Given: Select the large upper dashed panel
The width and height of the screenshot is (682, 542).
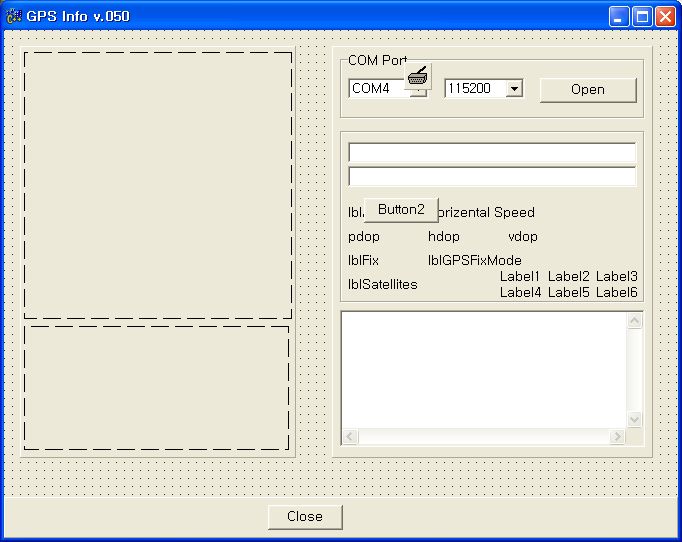Looking at the screenshot, I should pyautogui.click(x=158, y=185).
